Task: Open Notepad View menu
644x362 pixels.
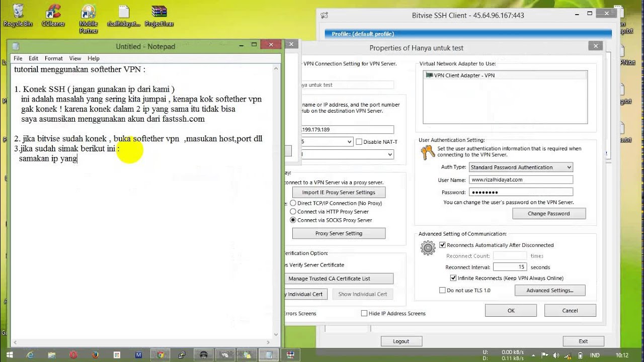Action: click(75, 58)
